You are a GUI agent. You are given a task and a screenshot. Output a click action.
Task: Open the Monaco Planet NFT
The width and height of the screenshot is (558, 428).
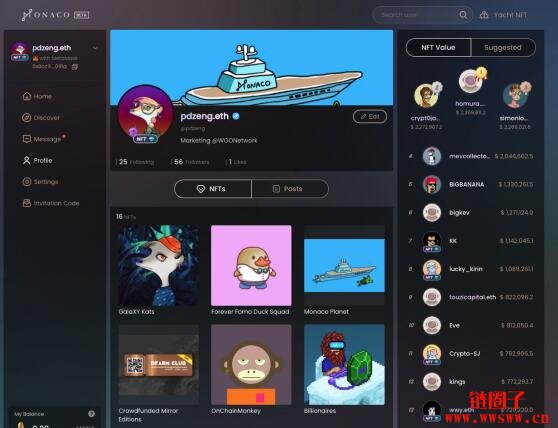point(344,265)
